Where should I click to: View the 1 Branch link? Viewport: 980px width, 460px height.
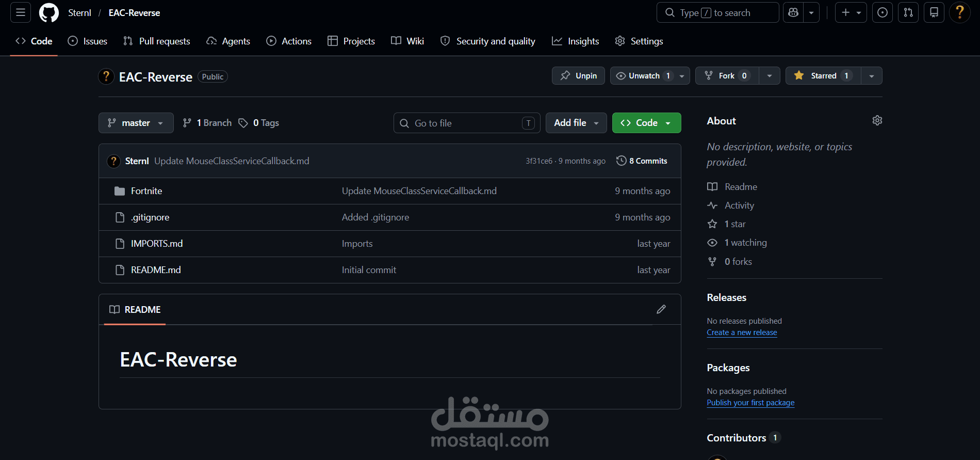tap(207, 123)
